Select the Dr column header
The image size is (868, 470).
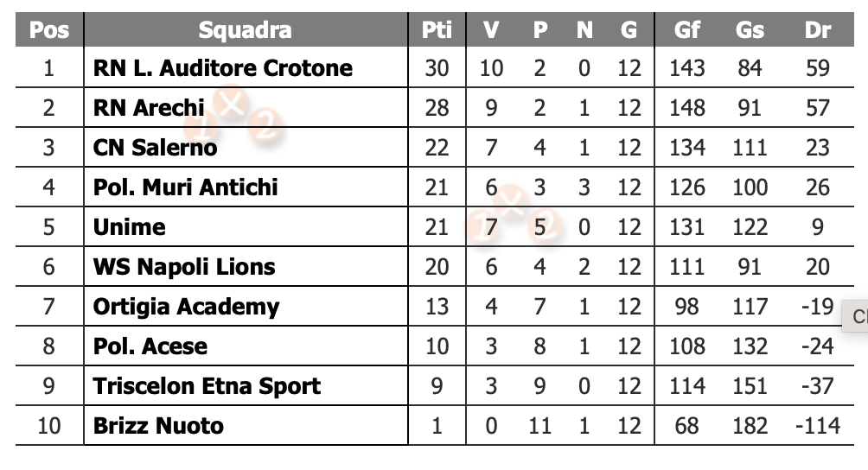(817, 30)
